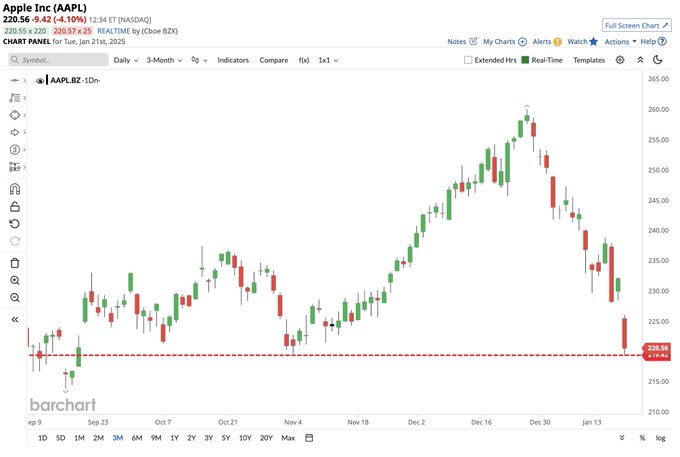Screen dimensions: 680x457
Task: Open the calendar date range picker
Action: point(309,438)
